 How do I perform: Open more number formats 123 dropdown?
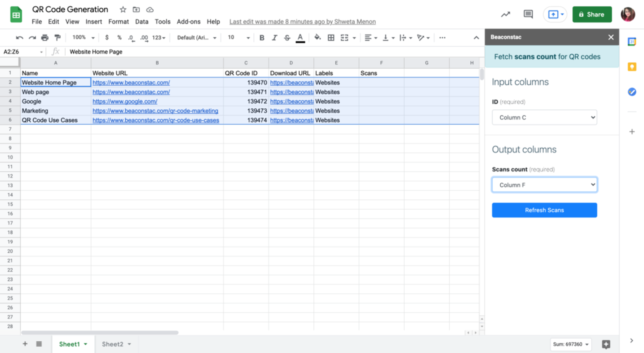[x=159, y=38]
